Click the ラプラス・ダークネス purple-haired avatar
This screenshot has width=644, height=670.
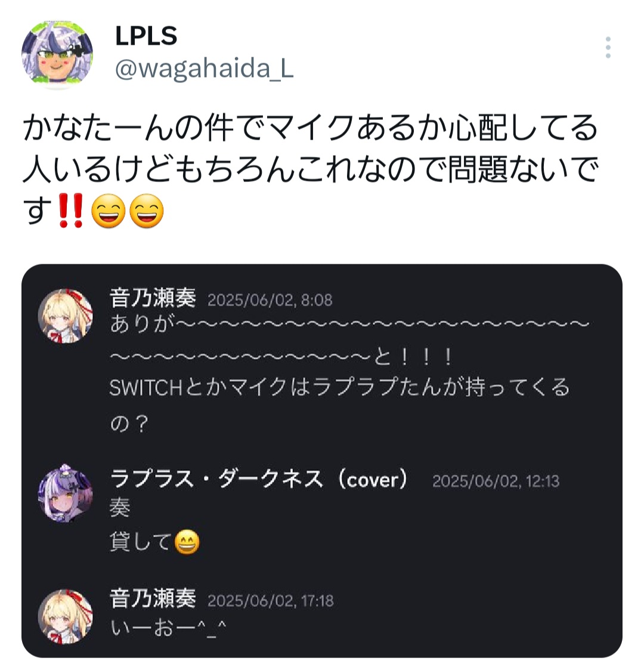pyautogui.click(x=66, y=493)
